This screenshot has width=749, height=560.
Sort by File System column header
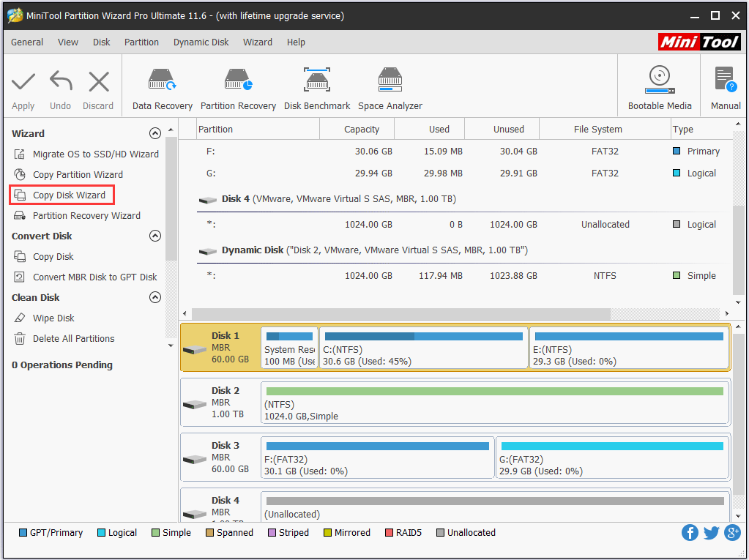(x=605, y=130)
